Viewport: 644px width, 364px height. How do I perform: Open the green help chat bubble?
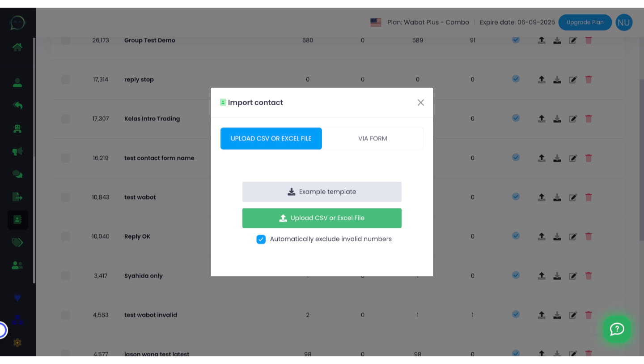pos(617,330)
